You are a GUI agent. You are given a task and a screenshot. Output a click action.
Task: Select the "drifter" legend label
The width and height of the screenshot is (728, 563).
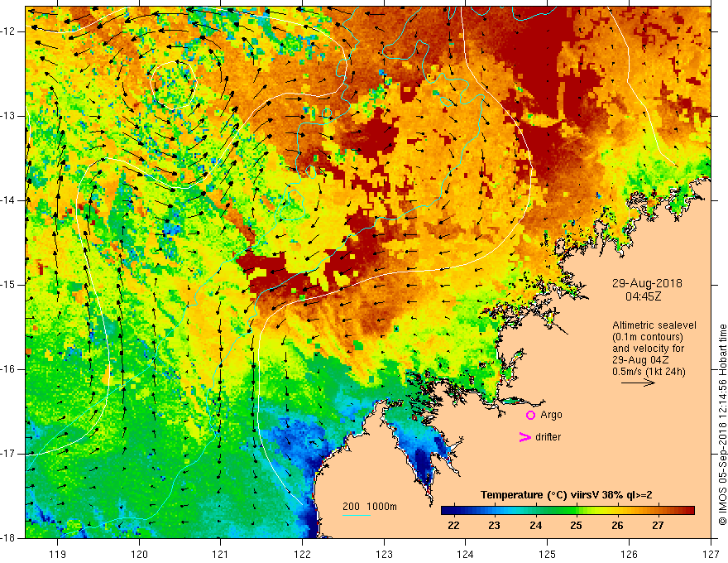coord(548,437)
